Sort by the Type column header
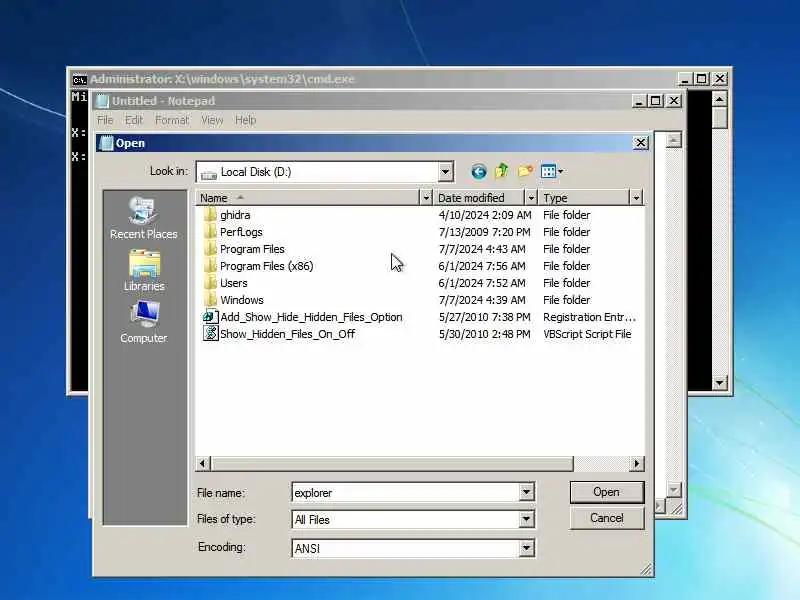 [x=584, y=198]
